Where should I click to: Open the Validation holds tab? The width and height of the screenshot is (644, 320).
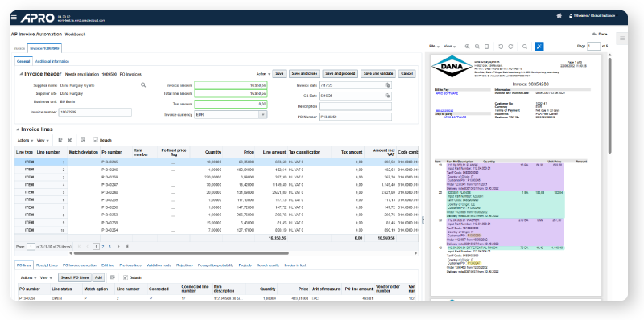pos(159,265)
